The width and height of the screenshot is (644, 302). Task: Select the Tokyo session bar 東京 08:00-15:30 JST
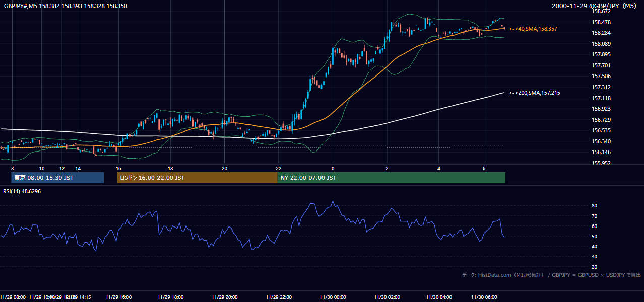coord(57,178)
